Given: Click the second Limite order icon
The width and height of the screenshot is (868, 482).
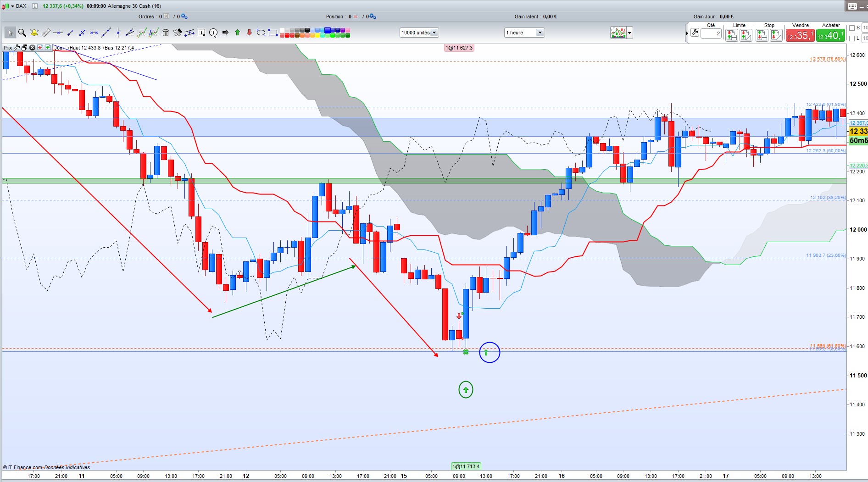Looking at the screenshot, I should (746, 35).
